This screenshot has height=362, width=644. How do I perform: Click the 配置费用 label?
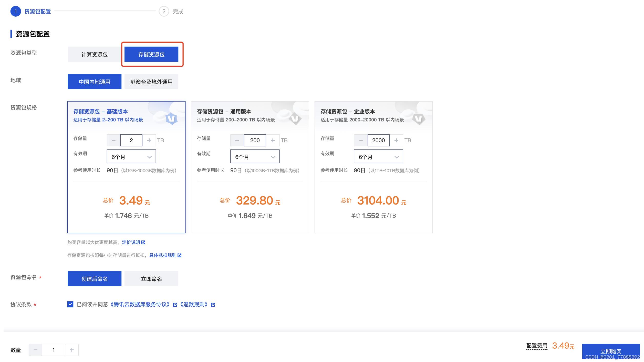coord(537,346)
